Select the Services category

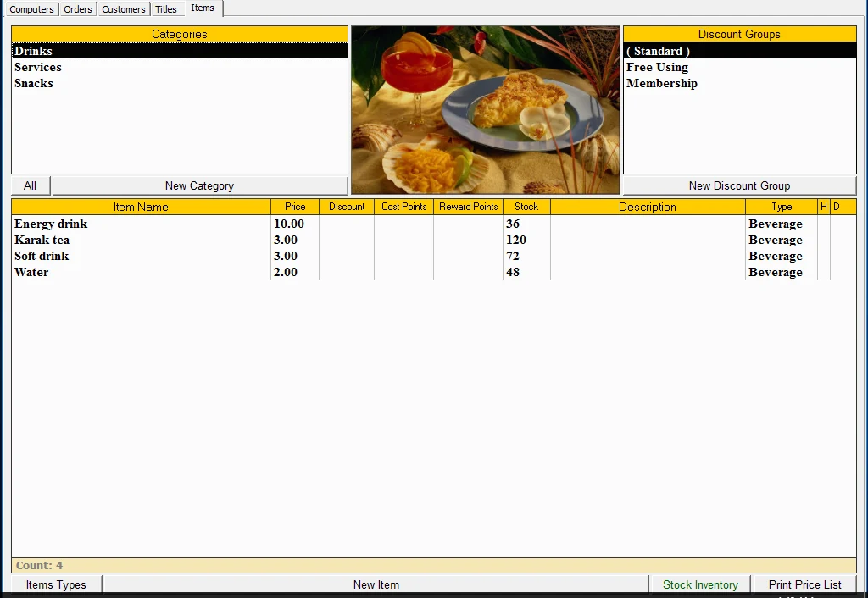(x=180, y=67)
